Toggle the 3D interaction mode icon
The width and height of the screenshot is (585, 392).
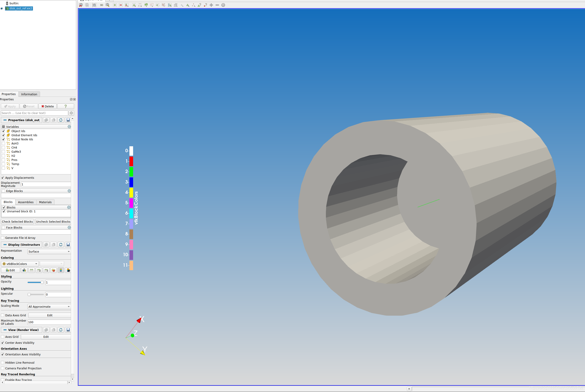[102, 5]
